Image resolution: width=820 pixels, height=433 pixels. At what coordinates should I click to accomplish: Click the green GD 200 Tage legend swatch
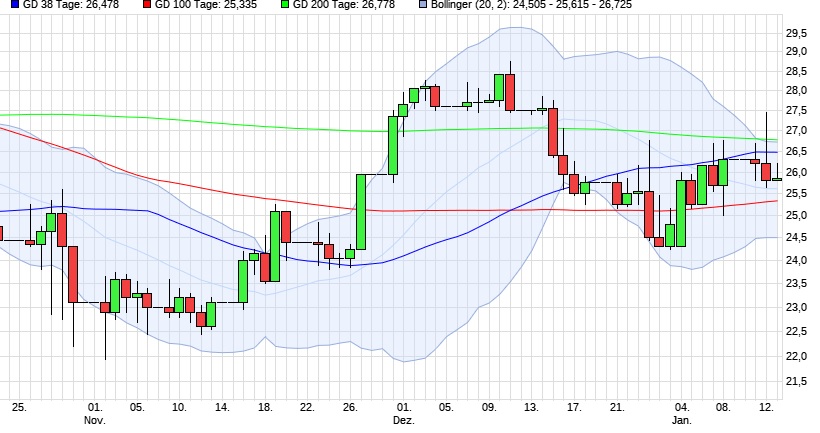tap(285, 4)
